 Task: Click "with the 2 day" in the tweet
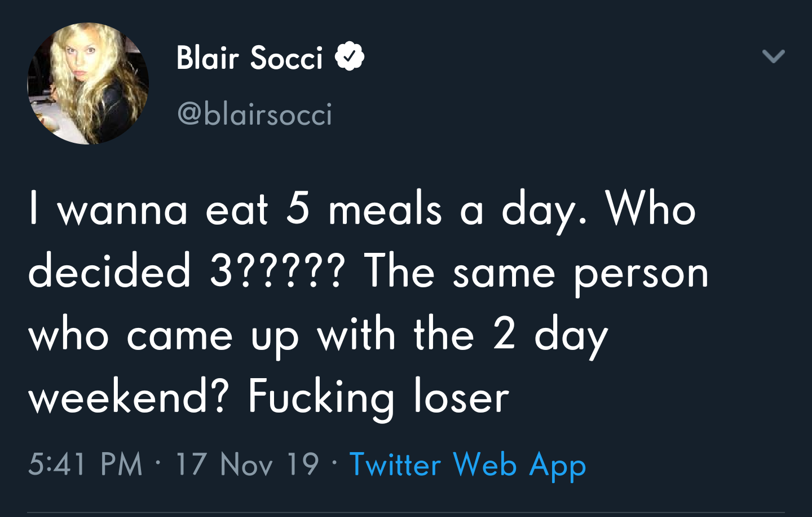pyautogui.click(x=462, y=335)
